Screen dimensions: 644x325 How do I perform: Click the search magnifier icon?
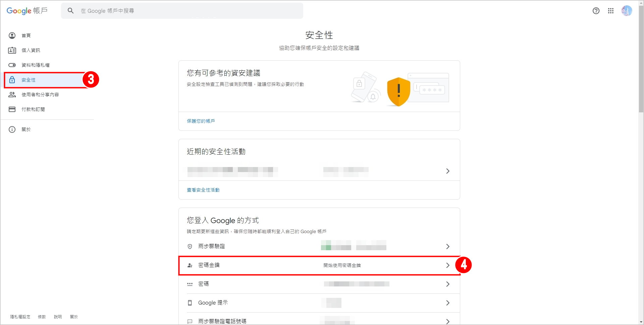tap(70, 11)
